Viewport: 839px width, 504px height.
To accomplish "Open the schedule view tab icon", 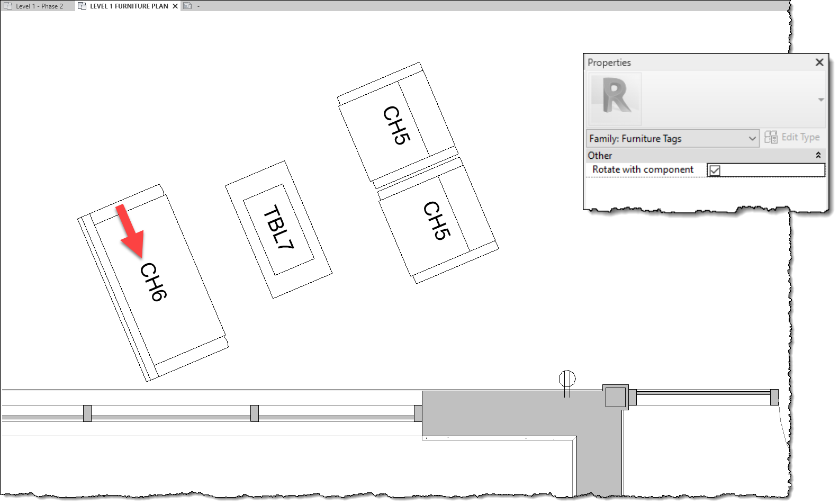I will [x=187, y=6].
